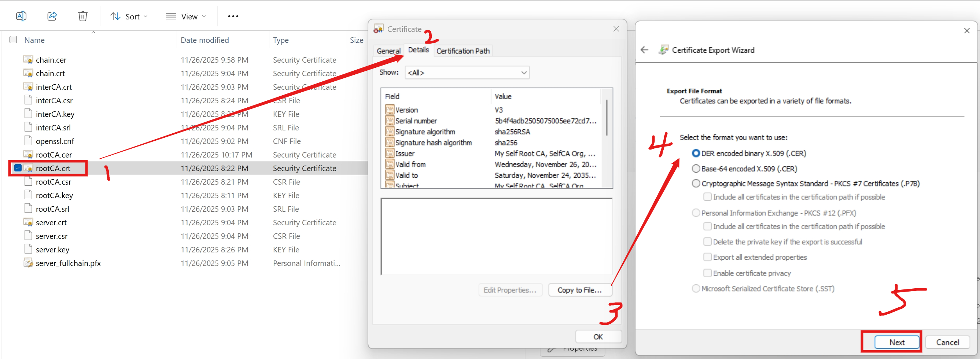
Task: Click the openssl.cnf file icon
Action: 28,141
